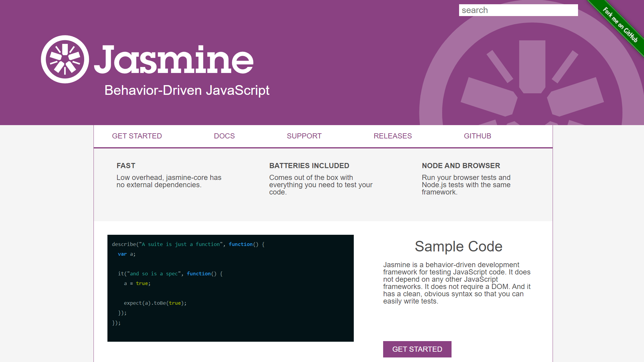644x362 pixels.
Task: Click the 'Behavior-Driven JavaScript' tagline
Action: (187, 90)
